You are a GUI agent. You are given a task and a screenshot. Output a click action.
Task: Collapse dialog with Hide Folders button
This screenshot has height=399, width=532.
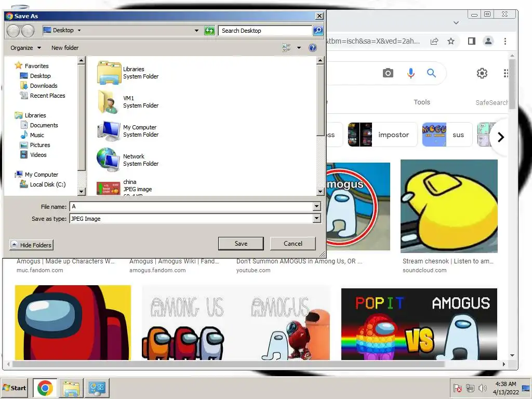tap(32, 245)
